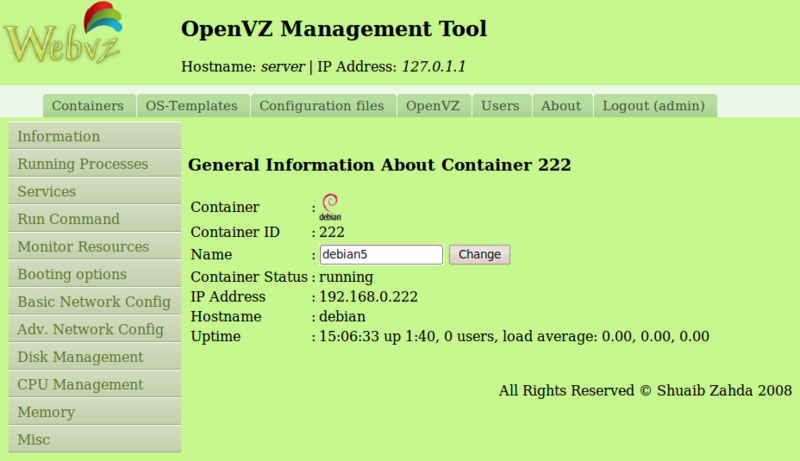This screenshot has width=800, height=461.
Task: Click the Uptime value text
Action: (514, 336)
